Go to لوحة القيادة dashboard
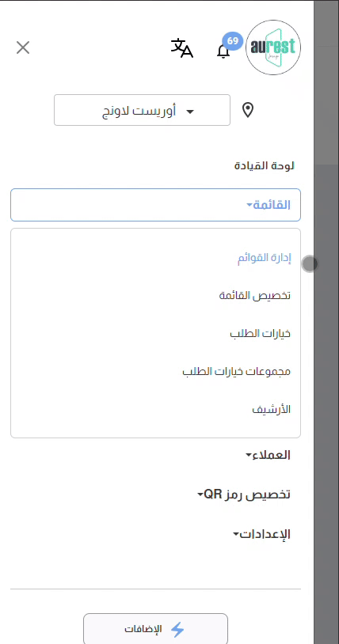This screenshot has height=644, width=339. tap(265, 166)
